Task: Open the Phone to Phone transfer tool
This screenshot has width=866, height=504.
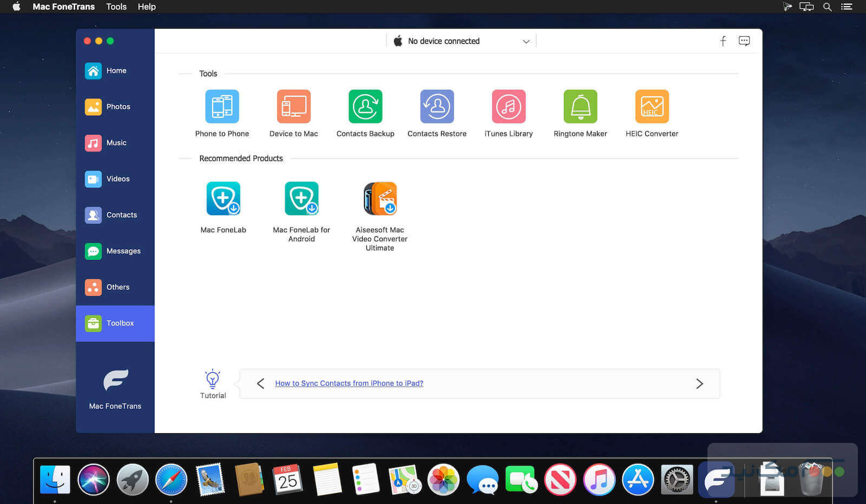Action: 222,107
